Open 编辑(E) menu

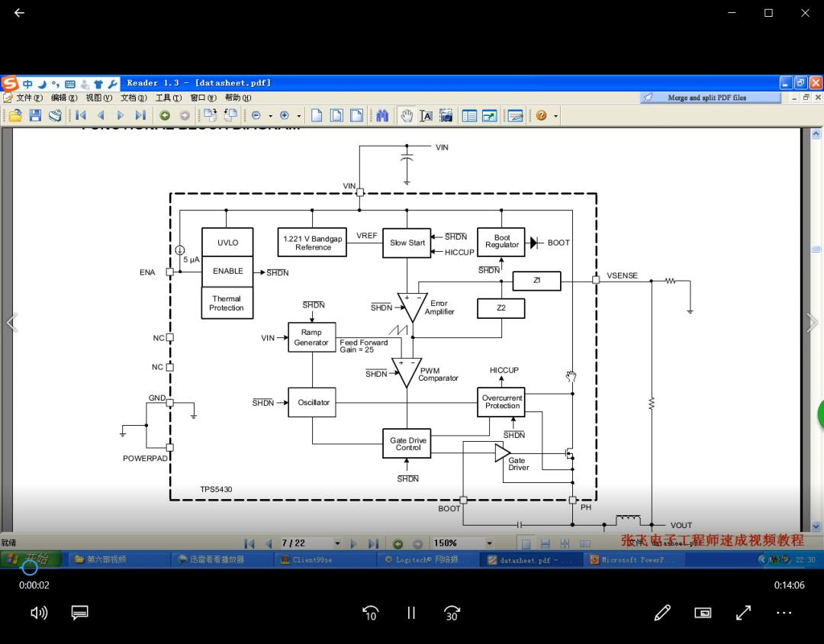pos(64,98)
